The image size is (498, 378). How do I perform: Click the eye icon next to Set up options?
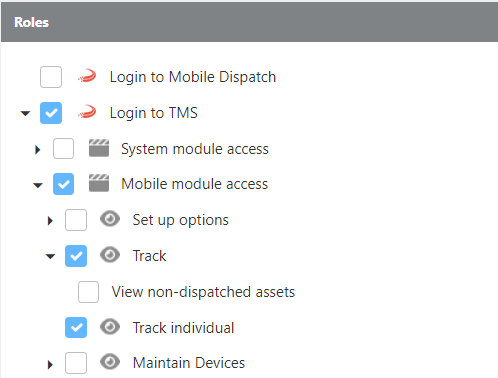(110, 219)
